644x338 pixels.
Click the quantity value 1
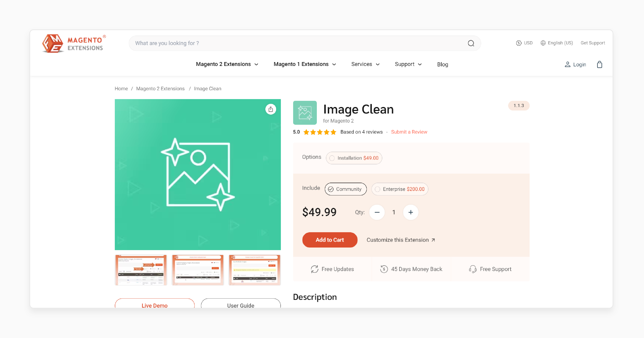click(394, 212)
